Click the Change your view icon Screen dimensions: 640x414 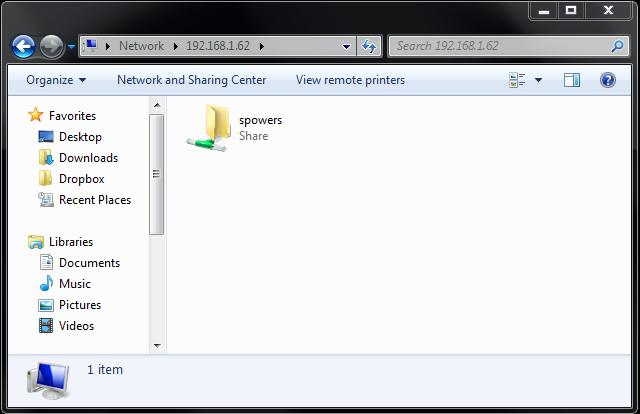pyautogui.click(x=517, y=80)
